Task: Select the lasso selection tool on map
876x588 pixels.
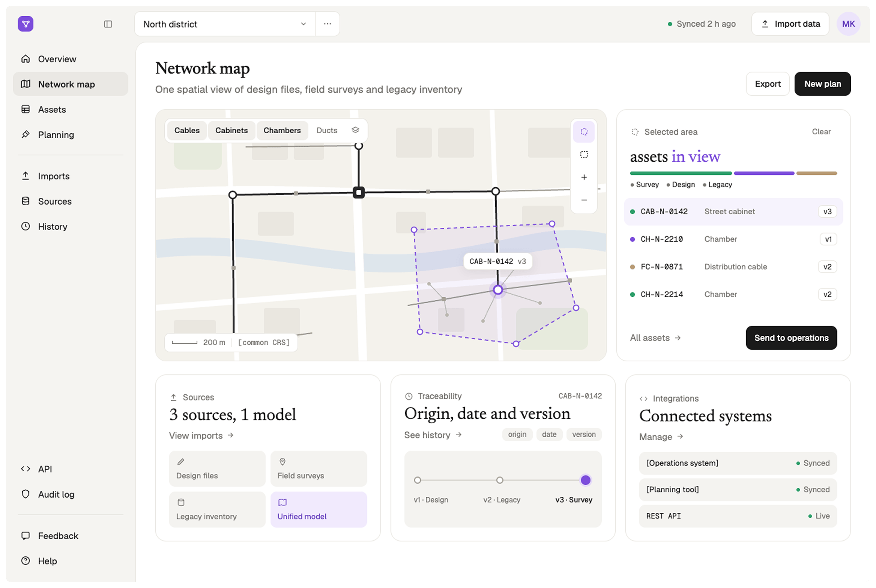Action: [x=584, y=132]
